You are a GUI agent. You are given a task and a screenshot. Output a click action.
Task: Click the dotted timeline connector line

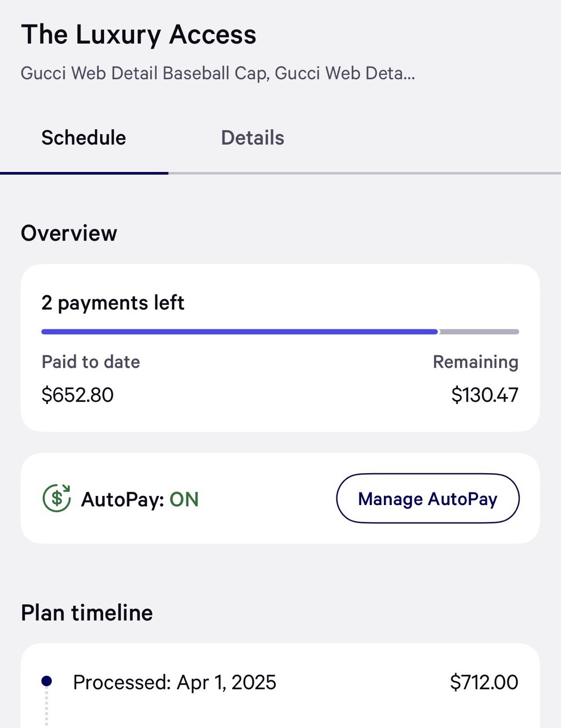46,708
